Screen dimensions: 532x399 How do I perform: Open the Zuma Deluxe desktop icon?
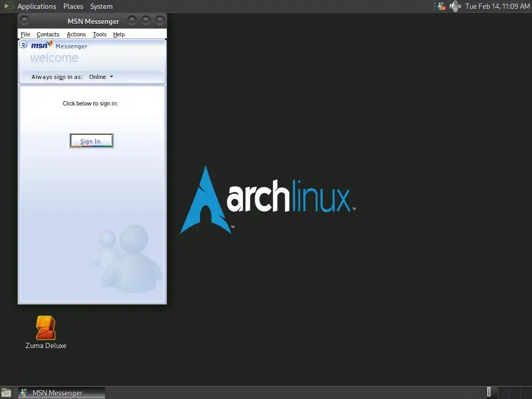[46, 332]
